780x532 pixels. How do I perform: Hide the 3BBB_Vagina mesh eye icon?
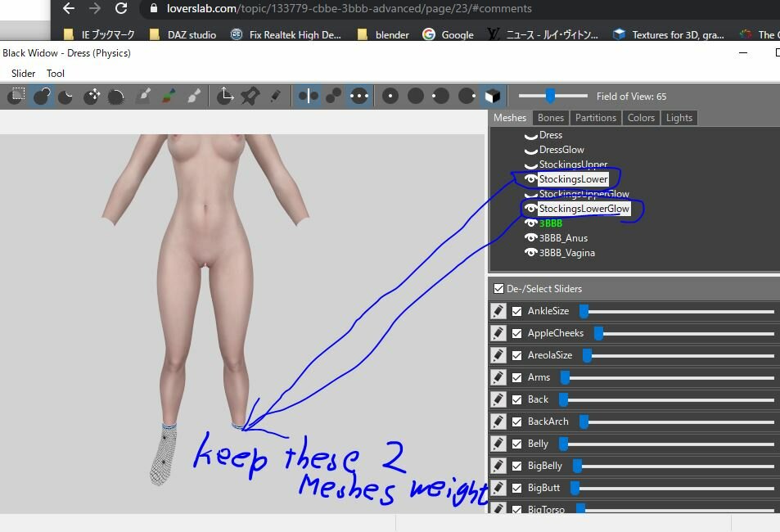[x=531, y=253]
